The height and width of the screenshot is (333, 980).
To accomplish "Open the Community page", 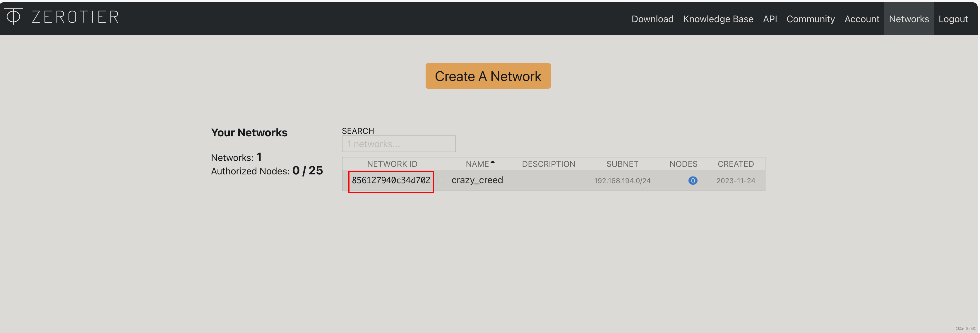I will point(810,19).
